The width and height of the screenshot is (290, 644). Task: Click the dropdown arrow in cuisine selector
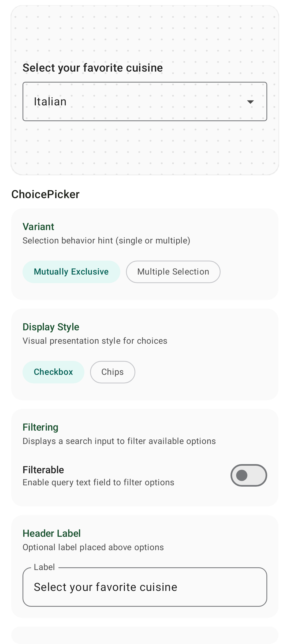(x=250, y=102)
